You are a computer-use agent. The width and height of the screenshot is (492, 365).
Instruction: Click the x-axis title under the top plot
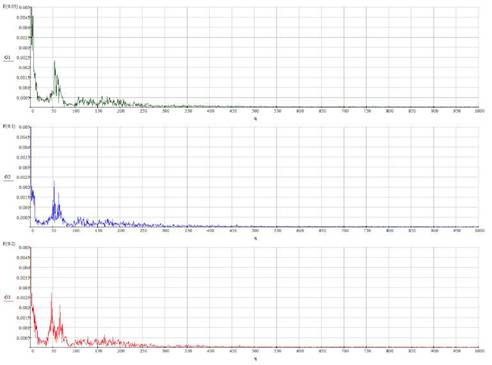click(256, 118)
